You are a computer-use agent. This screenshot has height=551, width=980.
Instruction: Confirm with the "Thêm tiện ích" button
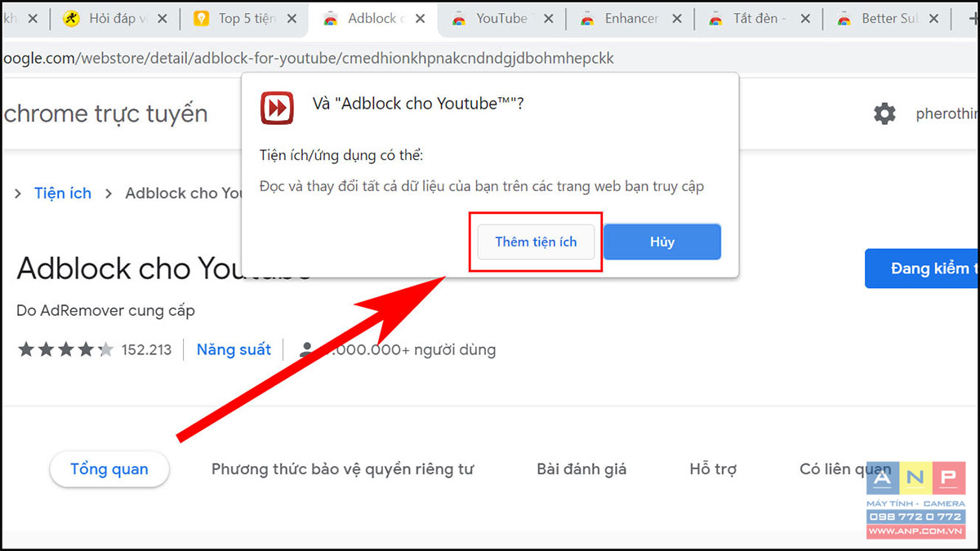click(x=536, y=242)
